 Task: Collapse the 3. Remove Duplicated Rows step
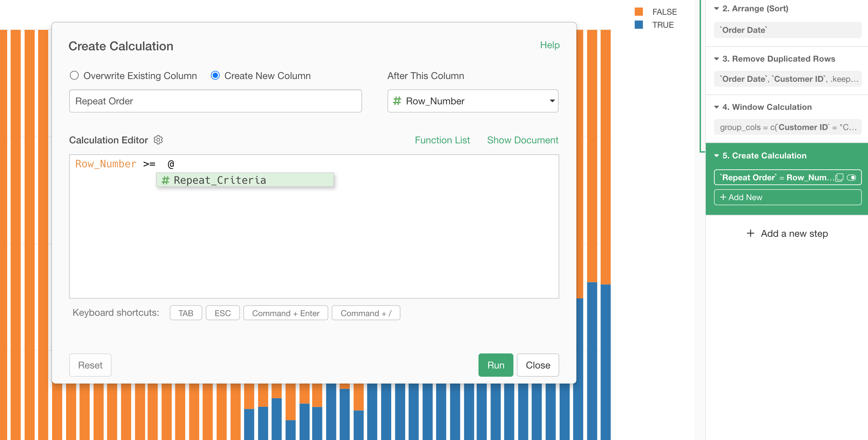(x=717, y=59)
